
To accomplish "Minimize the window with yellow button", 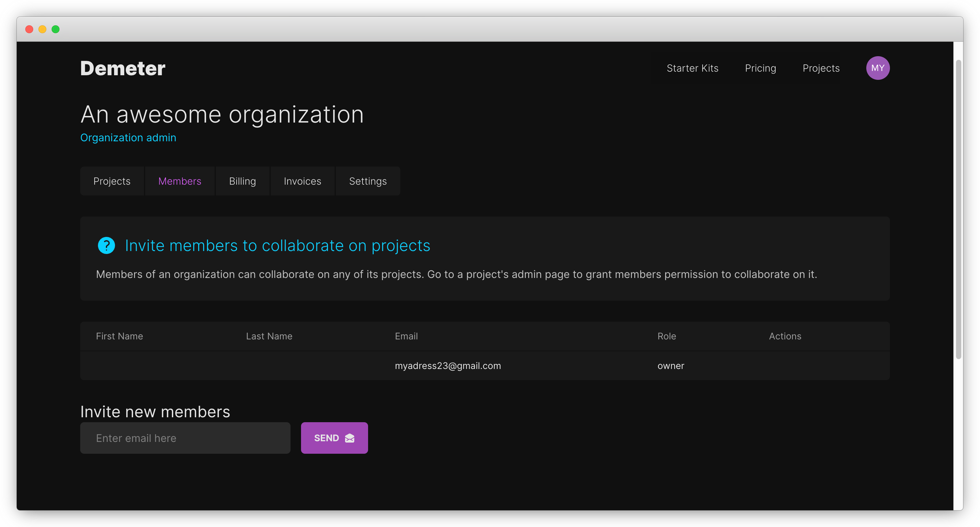I will (42, 29).
